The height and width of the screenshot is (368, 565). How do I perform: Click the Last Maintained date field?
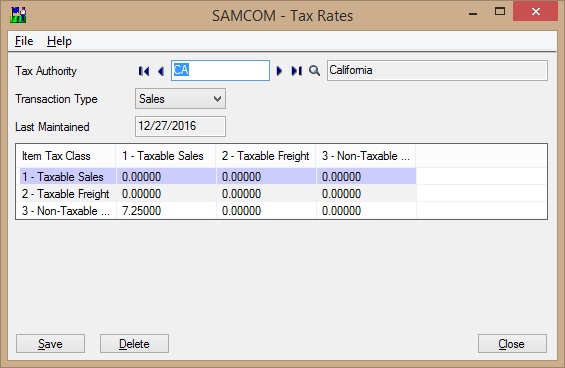pos(180,127)
